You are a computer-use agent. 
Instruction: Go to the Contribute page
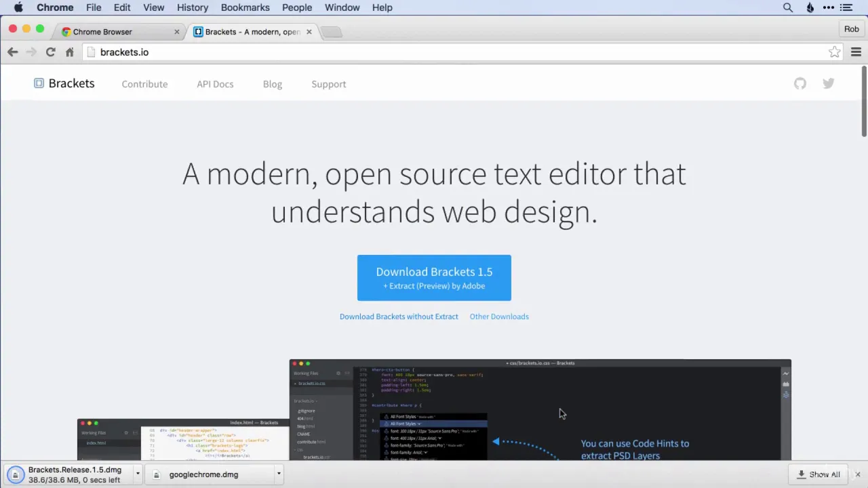144,84
